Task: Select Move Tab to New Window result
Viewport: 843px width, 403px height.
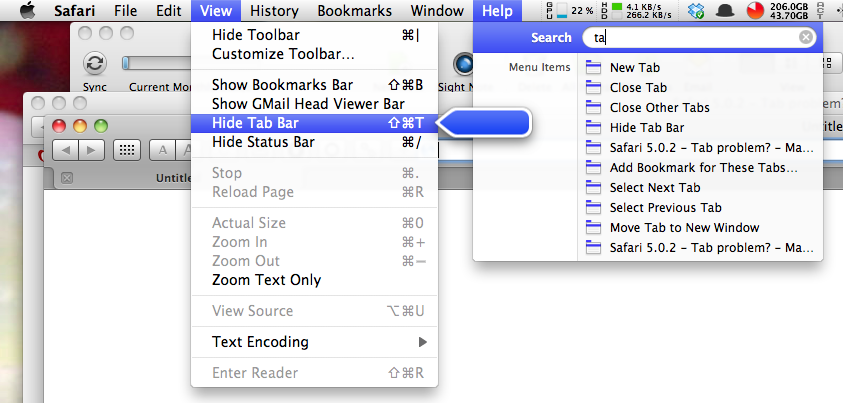Action: pyautogui.click(x=700, y=228)
